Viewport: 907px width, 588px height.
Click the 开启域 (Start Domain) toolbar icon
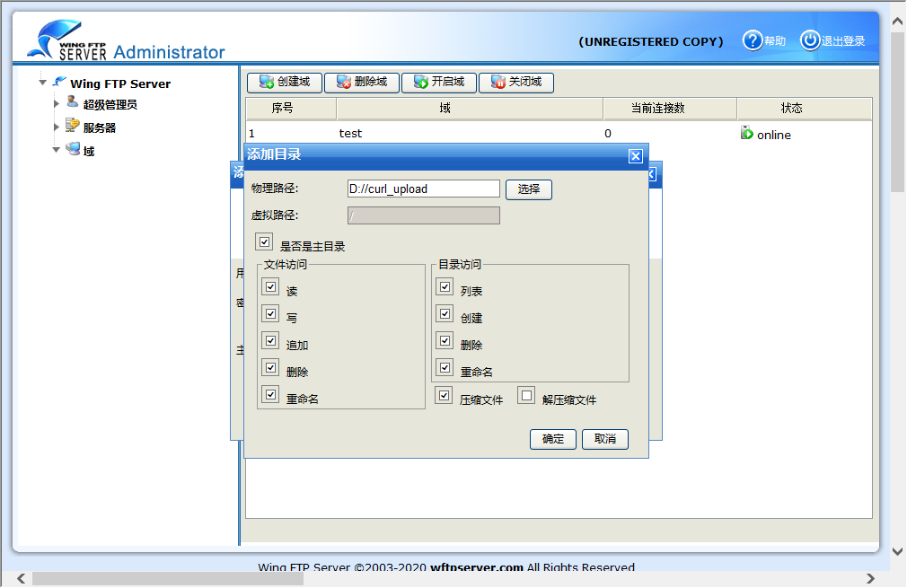click(418, 82)
